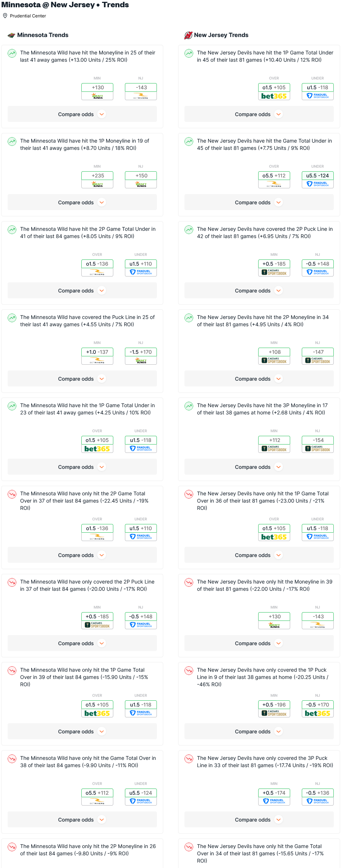This screenshot has width=341, height=868.
Task: Select the bet365 o1.5 +105 odds in Devils 1P Under card
Action: click(274, 91)
